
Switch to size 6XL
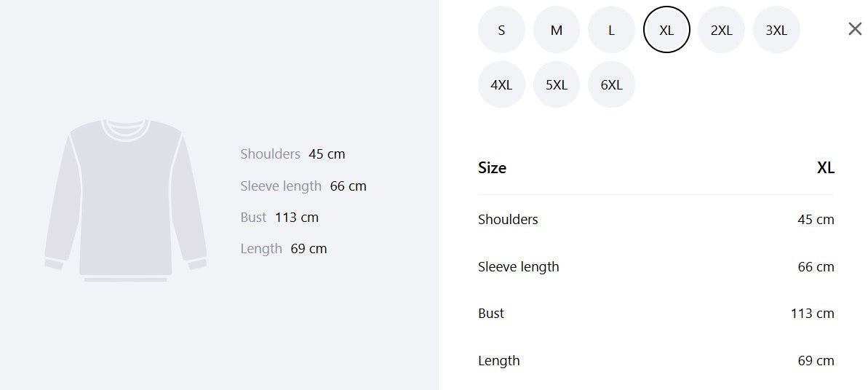(611, 84)
